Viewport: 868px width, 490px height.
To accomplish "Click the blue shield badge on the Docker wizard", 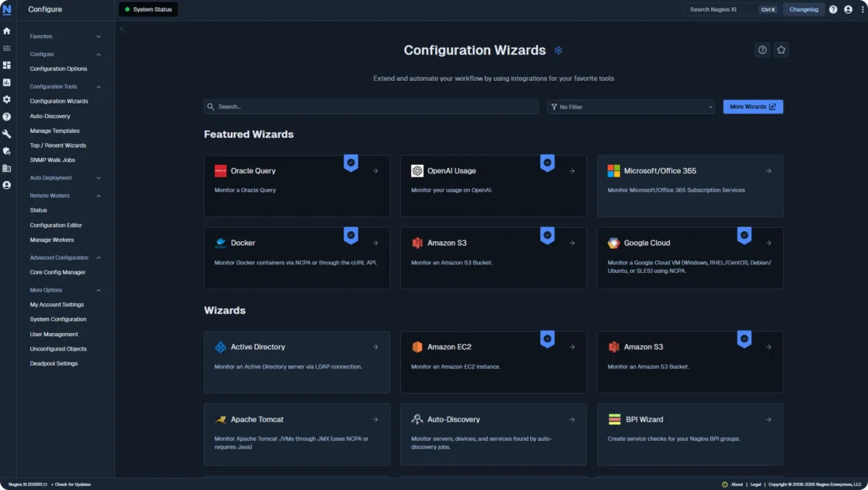I will point(351,234).
